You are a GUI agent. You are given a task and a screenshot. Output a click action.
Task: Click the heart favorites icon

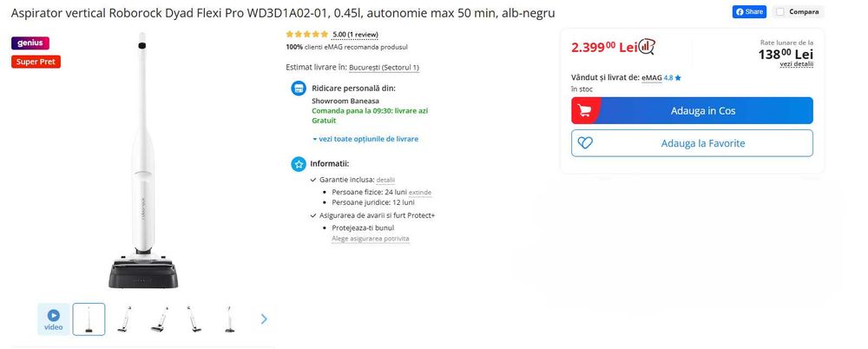pos(585,143)
